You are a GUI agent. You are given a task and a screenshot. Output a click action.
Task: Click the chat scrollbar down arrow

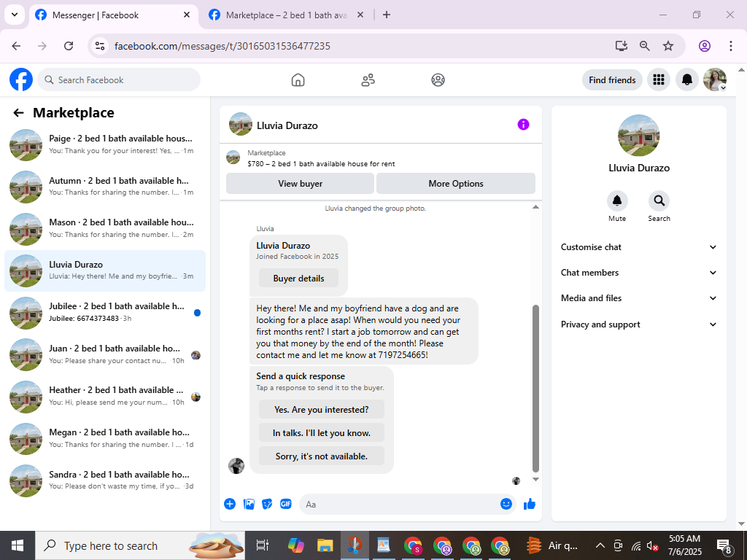[x=535, y=479]
